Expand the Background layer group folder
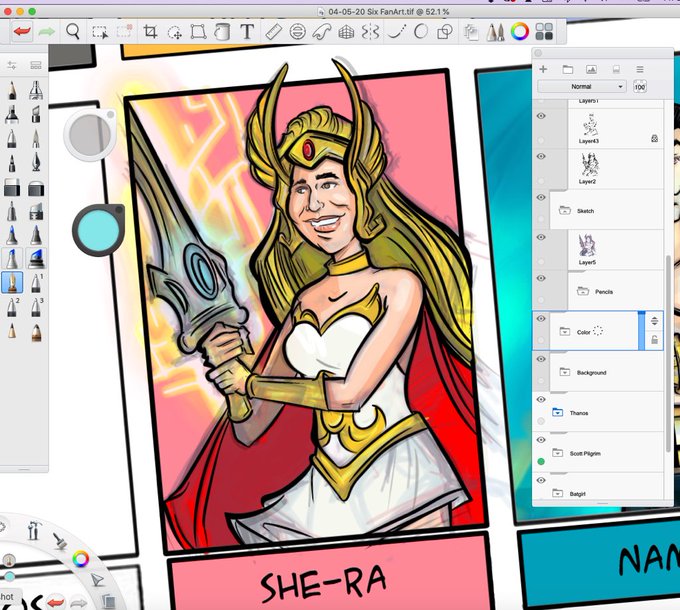The height and width of the screenshot is (610, 680). coord(565,372)
